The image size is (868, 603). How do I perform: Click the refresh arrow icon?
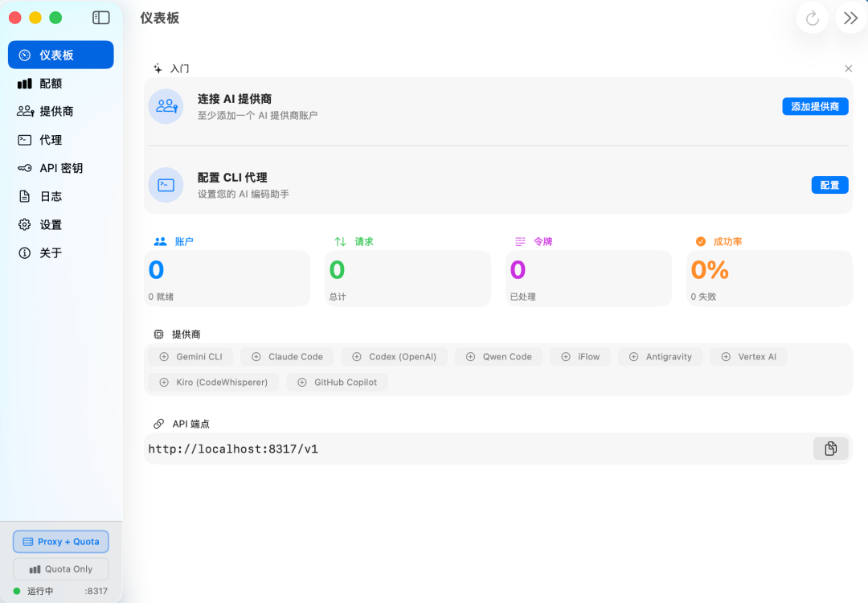pos(812,18)
